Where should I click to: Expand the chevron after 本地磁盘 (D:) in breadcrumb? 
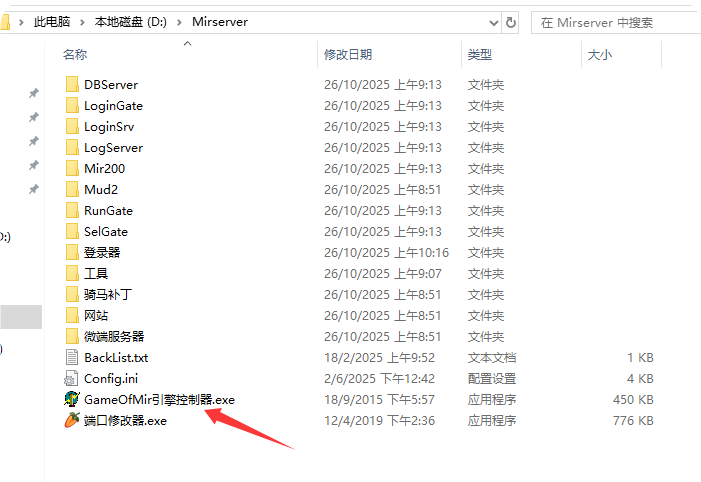(182, 21)
